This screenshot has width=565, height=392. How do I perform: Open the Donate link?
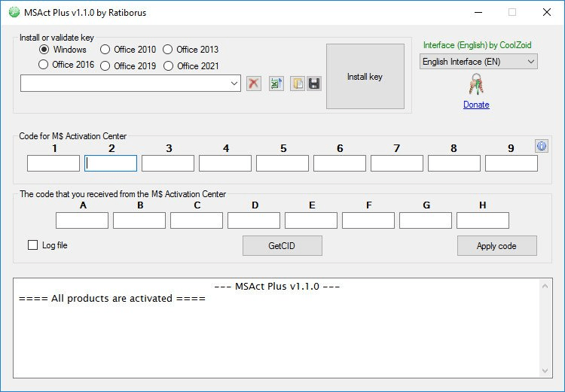[x=476, y=105]
